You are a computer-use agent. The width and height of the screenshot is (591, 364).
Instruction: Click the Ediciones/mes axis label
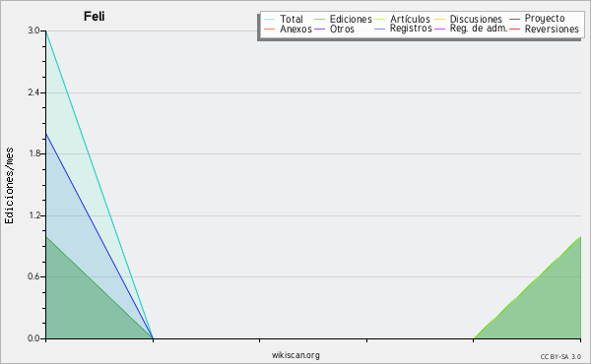coord(9,186)
